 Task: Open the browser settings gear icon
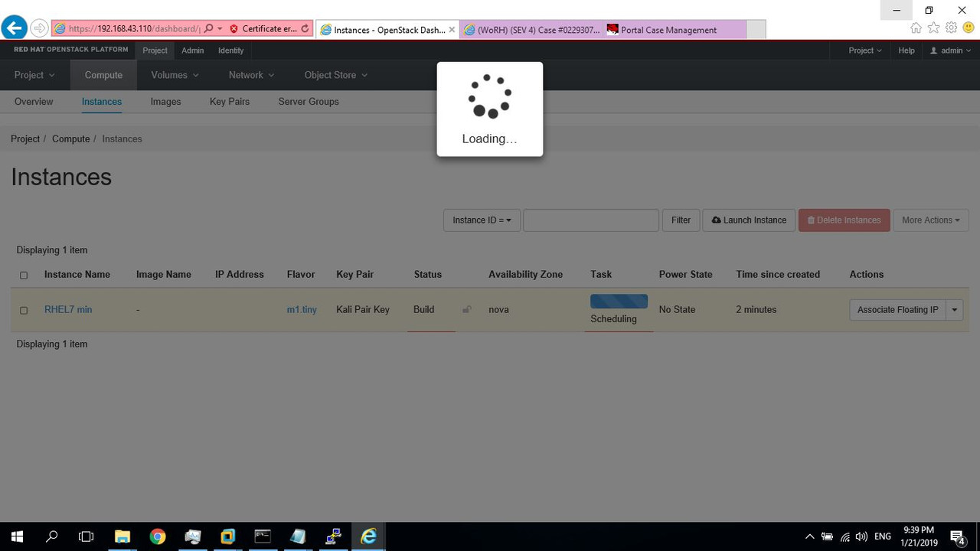pyautogui.click(x=951, y=28)
